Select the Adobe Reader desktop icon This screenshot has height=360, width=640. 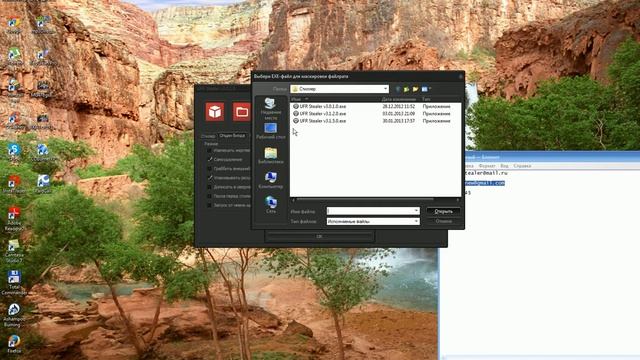click(x=13, y=219)
